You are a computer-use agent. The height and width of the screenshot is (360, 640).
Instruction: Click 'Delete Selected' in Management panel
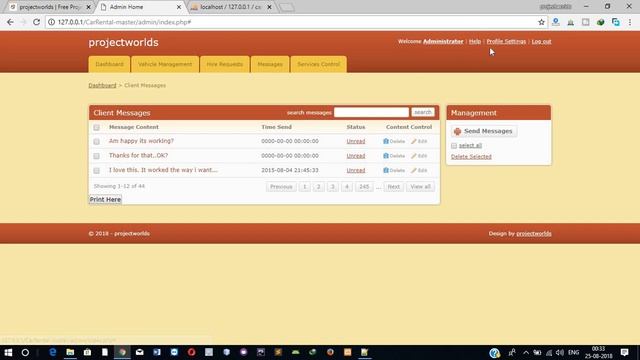coord(471,157)
